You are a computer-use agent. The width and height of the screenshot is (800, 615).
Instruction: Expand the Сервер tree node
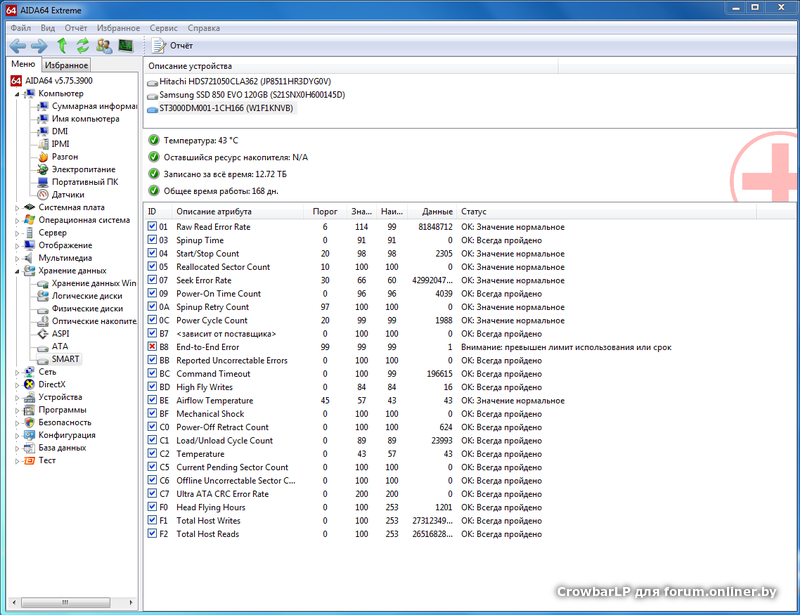[x=17, y=233]
